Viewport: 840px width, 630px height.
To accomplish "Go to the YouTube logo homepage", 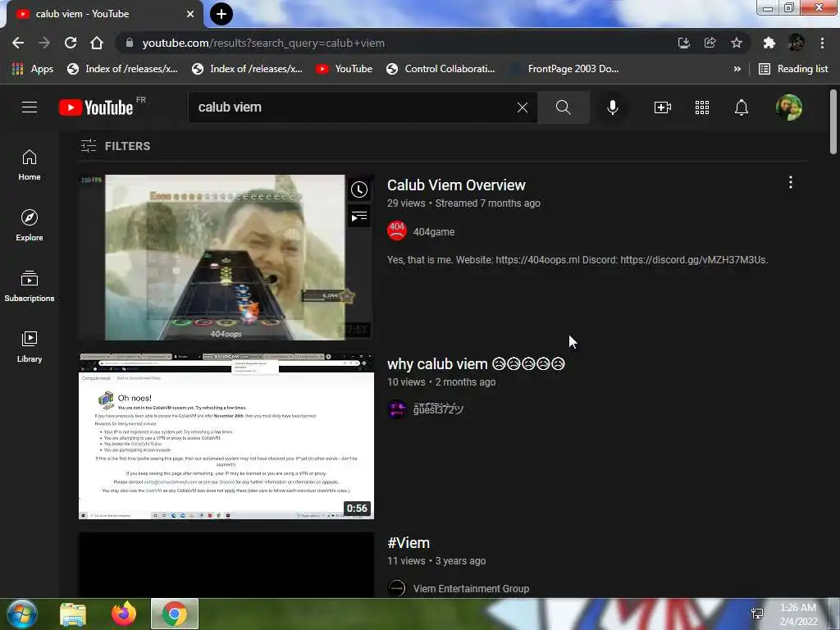I will [96, 107].
